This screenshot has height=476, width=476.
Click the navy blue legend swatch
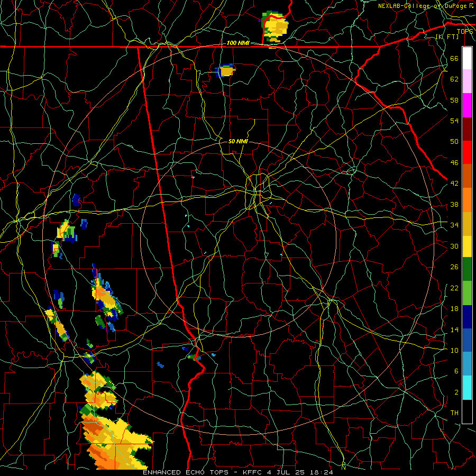467,316
